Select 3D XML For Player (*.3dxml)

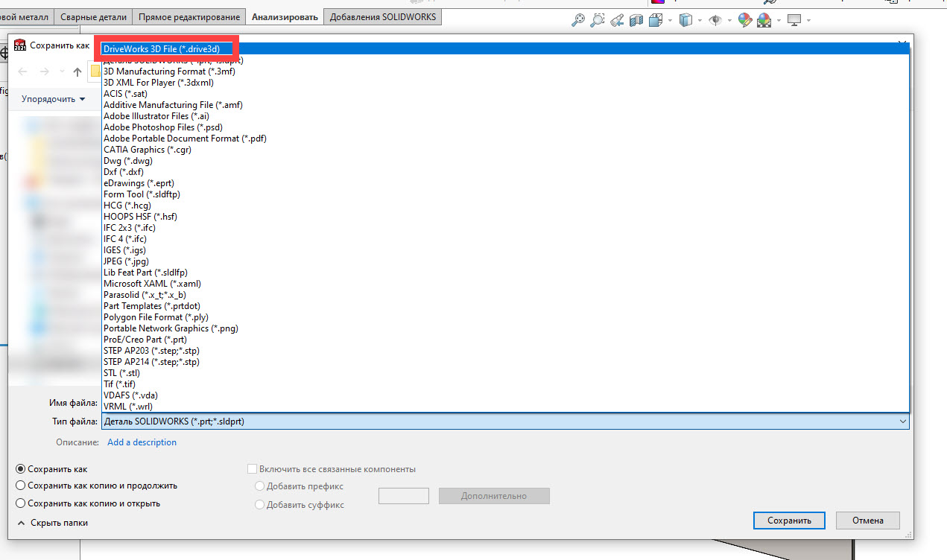coord(505,83)
